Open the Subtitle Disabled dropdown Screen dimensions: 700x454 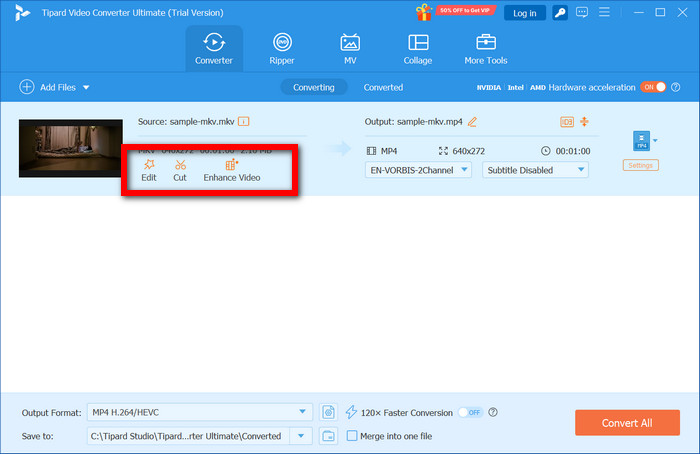(535, 170)
